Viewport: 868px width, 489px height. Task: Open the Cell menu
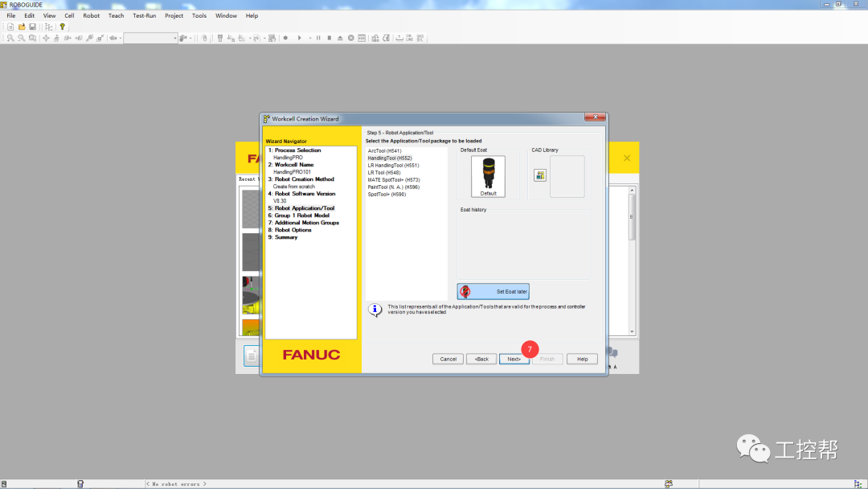(x=69, y=15)
